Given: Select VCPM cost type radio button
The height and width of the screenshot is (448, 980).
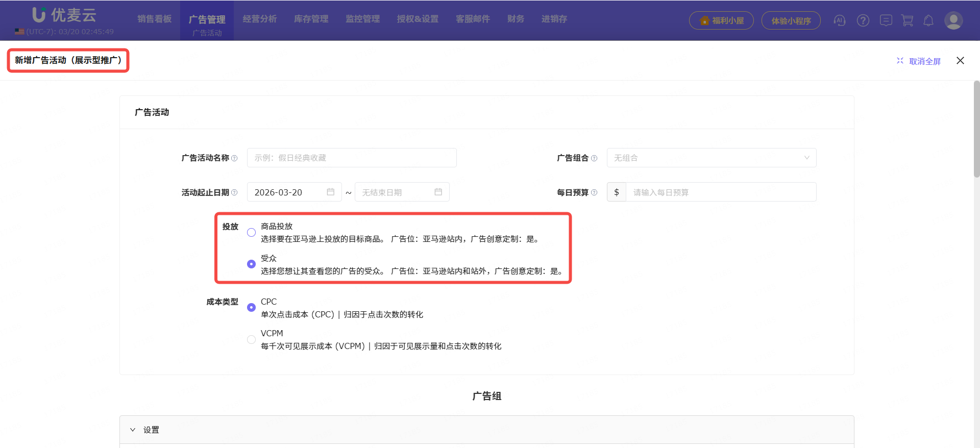Looking at the screenshot, I should [251, 339].
